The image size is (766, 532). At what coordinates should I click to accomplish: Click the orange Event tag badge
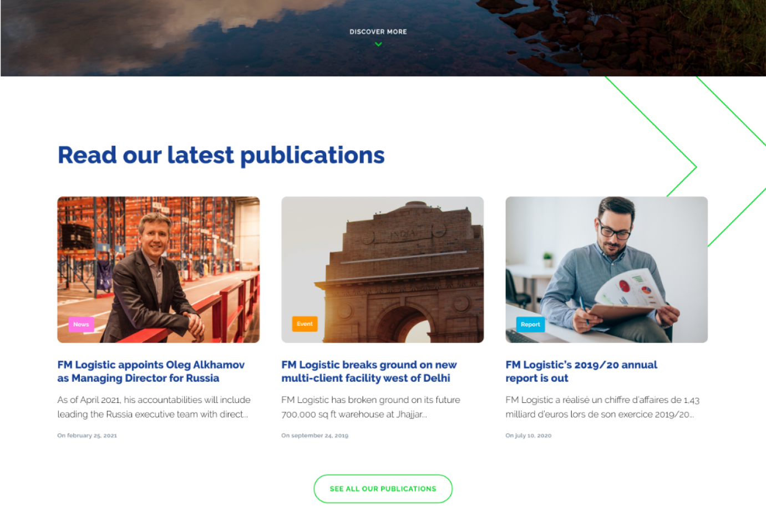pos(305,324)
